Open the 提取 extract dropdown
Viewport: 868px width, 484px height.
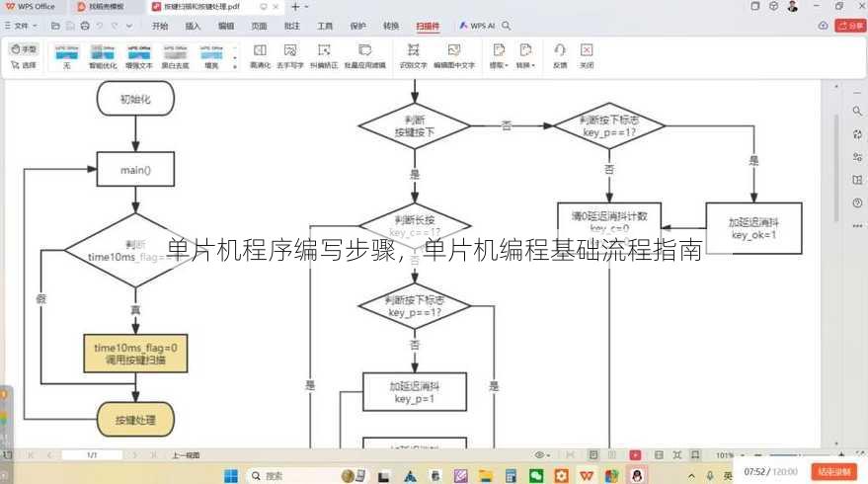(499, 56)
